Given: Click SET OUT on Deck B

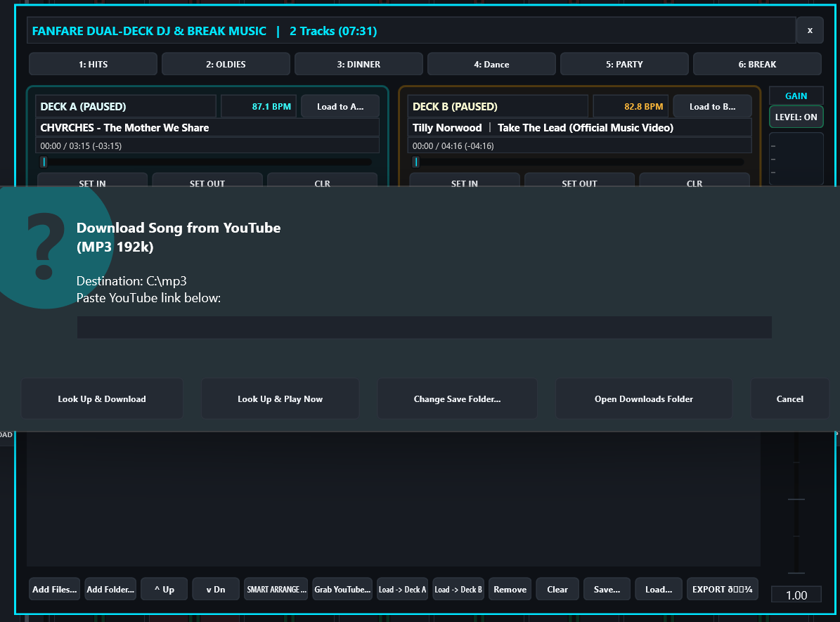Looking at the screenshot, I should click(580, 180).
